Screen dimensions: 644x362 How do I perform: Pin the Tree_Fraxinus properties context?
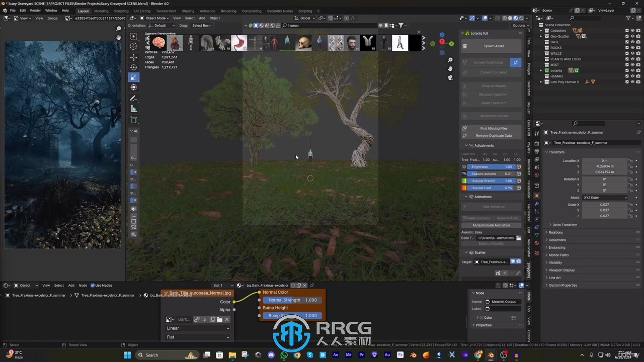point(639,132)
